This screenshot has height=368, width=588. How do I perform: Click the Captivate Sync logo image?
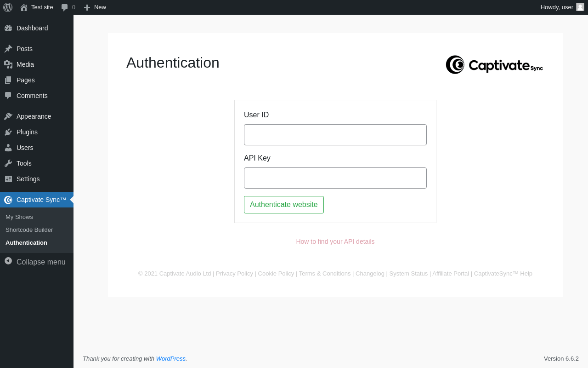point(494,65)
